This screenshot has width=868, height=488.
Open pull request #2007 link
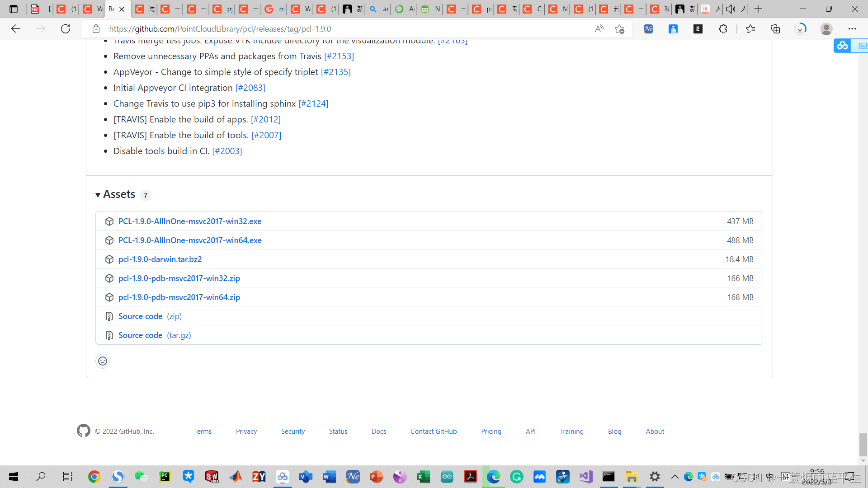[266, 135]
